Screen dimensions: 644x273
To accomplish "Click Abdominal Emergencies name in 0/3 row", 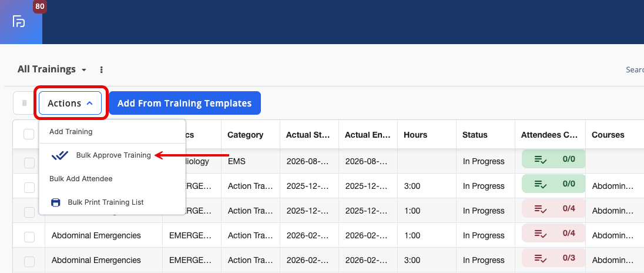I will [x=96, y=260].
